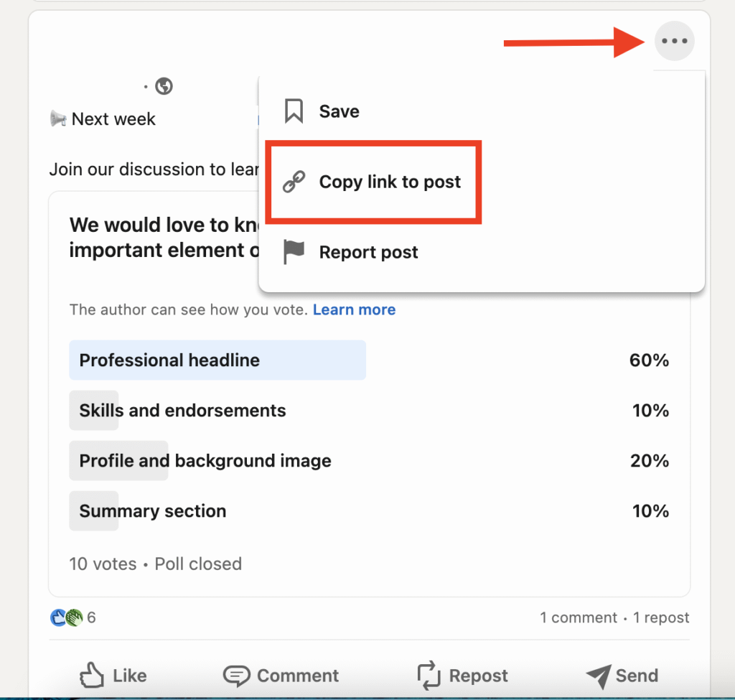Click the globe visibility icon

coord(164,87)
